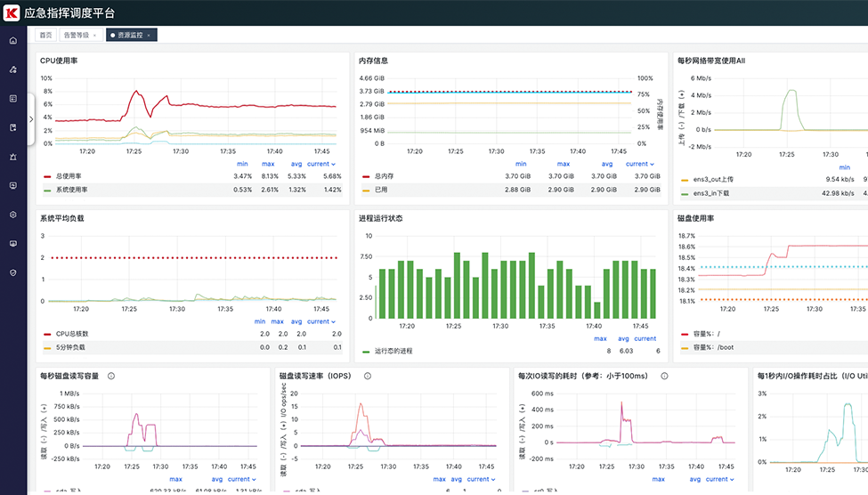Open the red color swatch for 容量%: /
This screenshot has height=495, width=868.
pos(685,335)
